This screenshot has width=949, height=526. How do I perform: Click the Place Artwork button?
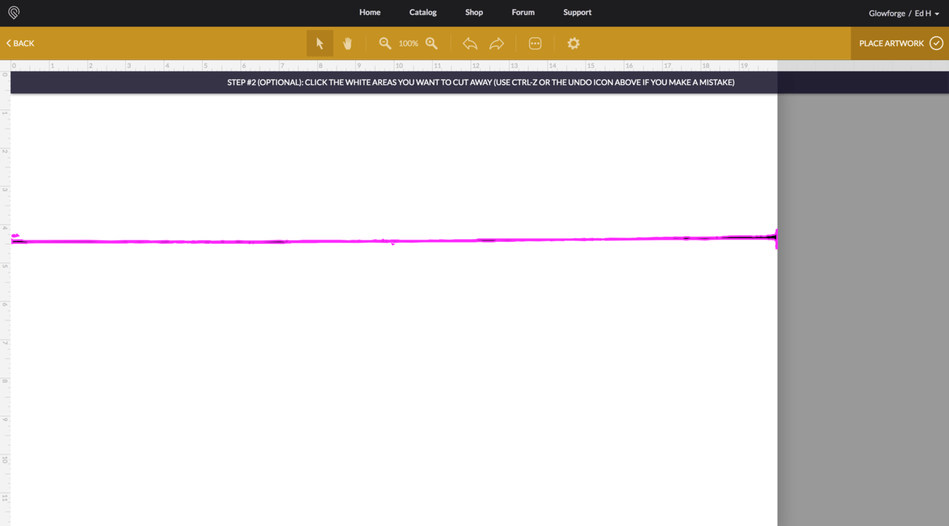[x=900, y=43]
